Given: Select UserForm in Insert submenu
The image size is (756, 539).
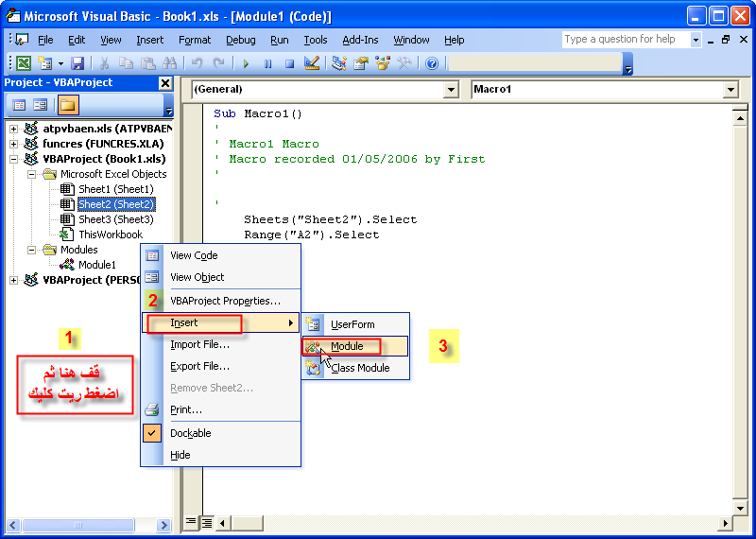Looking at the screenshot, I should coord(356,324).
